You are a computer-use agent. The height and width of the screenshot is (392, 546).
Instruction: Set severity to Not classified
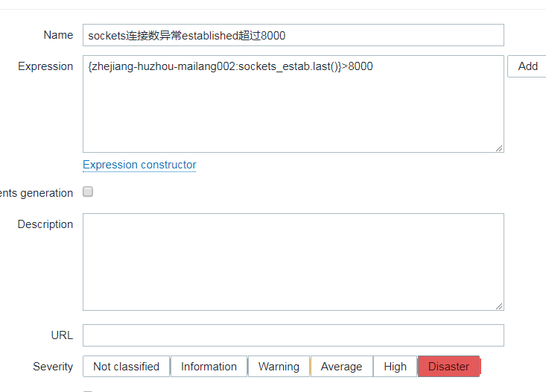click(x=126, y=366)
